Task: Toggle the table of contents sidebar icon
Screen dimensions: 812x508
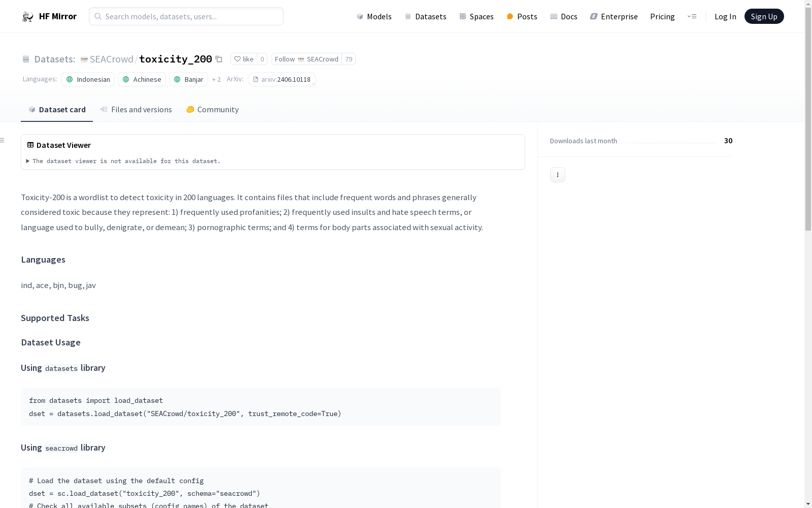Action: [3, 140]
